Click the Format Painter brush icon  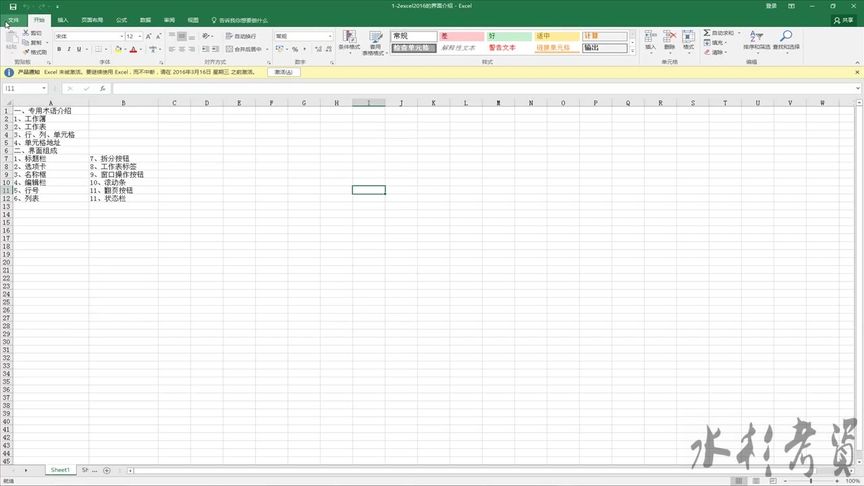tap(26, 52)
